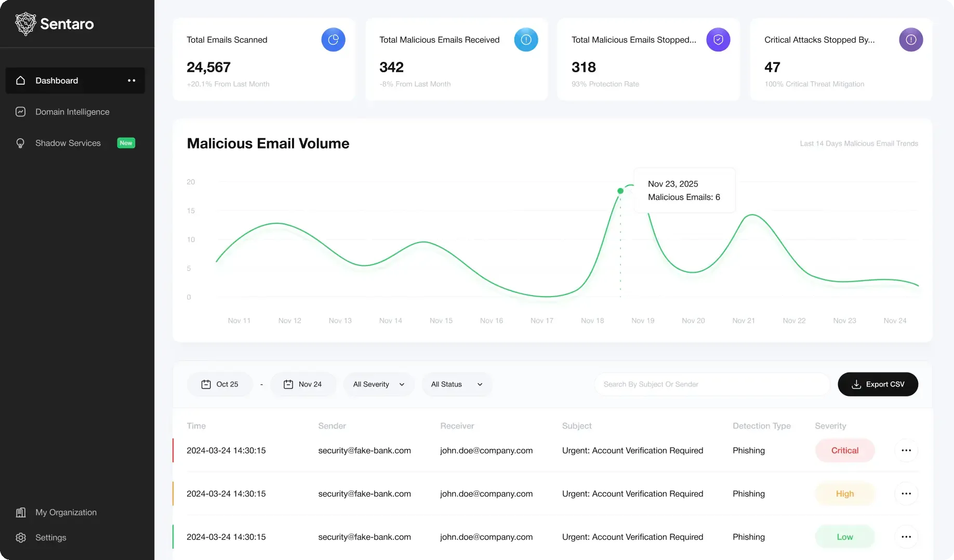Click the alert icon on Total Malicious Emails Received
This screenshot has width=954, height=560.
point(526,39)
